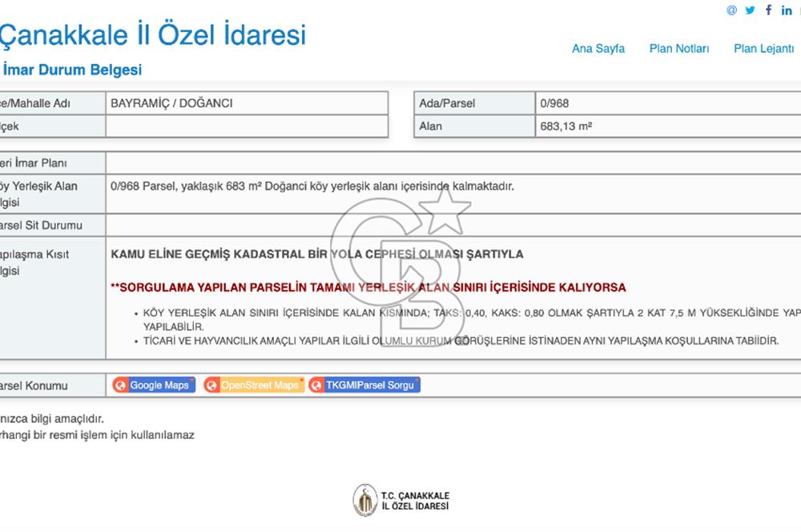Click the Ada/Parsel label cell

click(x=474, y=103)
